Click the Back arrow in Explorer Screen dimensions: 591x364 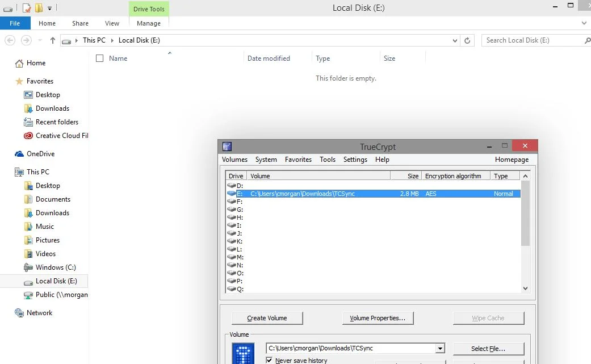[x=10, y=40]
